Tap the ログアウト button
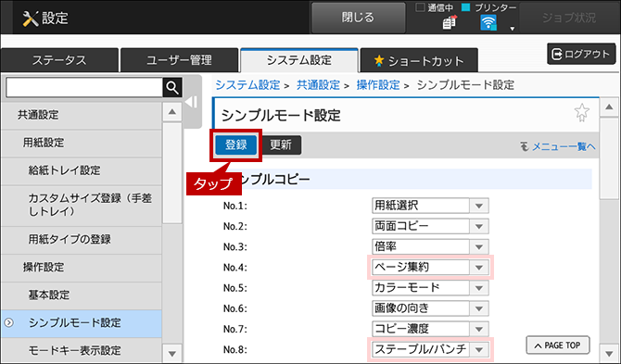This screenshot has width=621, height=364. point(581,54)
